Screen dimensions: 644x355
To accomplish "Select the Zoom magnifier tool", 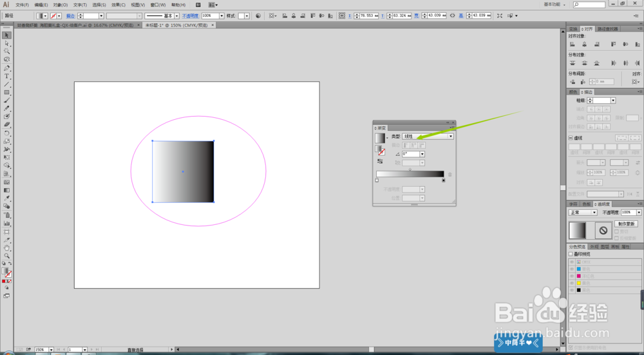I will (6, 256).
